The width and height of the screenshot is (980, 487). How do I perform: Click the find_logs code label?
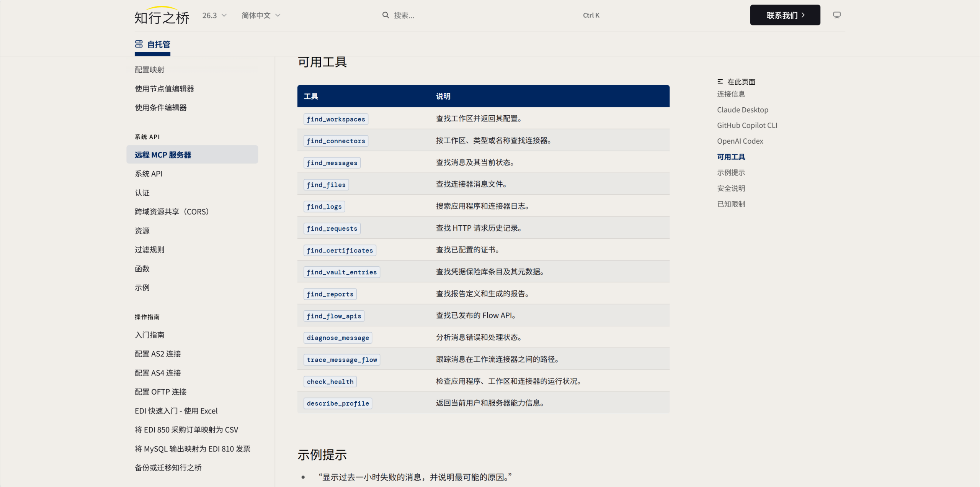[x=324, y=207]
